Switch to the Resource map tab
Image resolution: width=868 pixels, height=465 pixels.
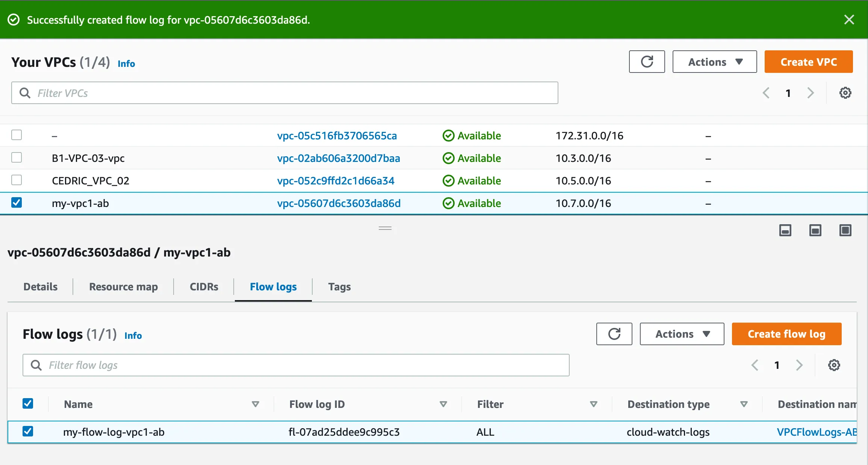pyautogui.click(x=123, y=287)
